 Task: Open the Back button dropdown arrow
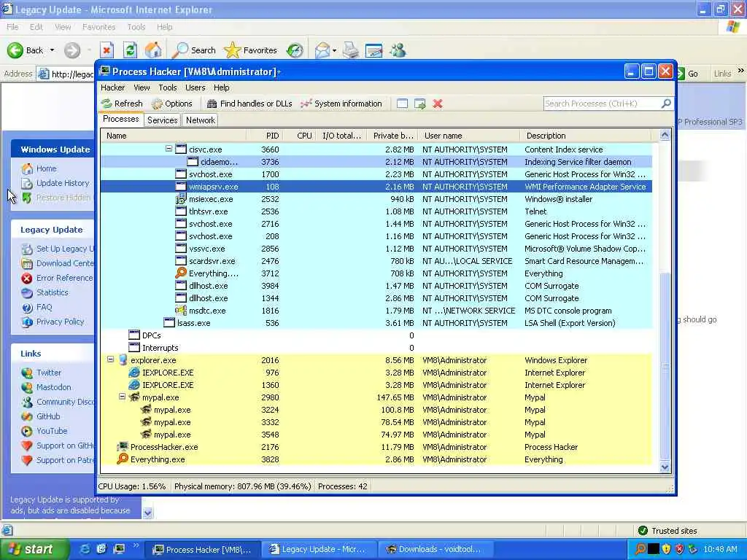pos(52,50)
